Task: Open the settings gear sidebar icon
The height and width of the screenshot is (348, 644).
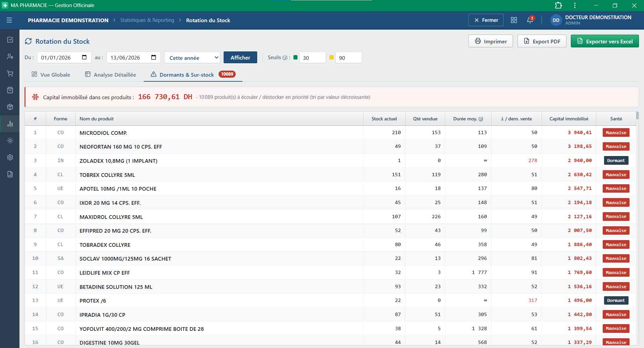Action: coord(10,157)
